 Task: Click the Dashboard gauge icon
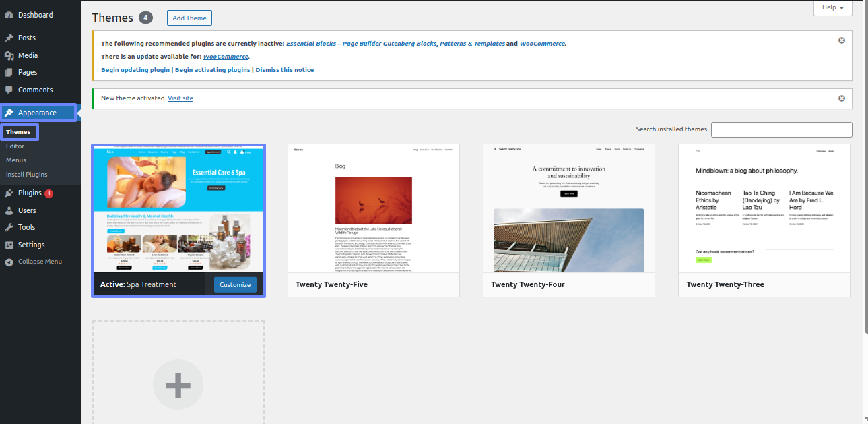[x=9, y=15]
